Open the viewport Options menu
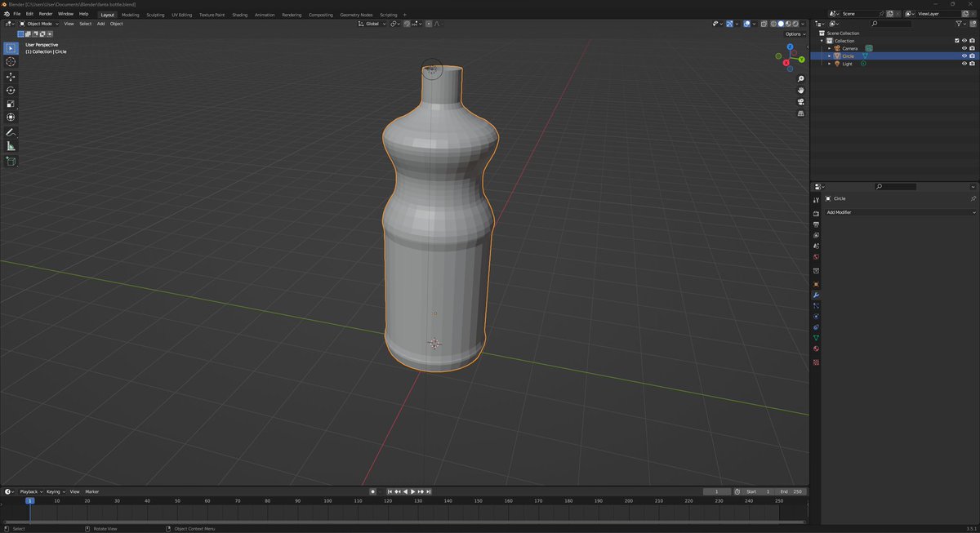Viewport: 980px width, 533px height. [793, 33]
